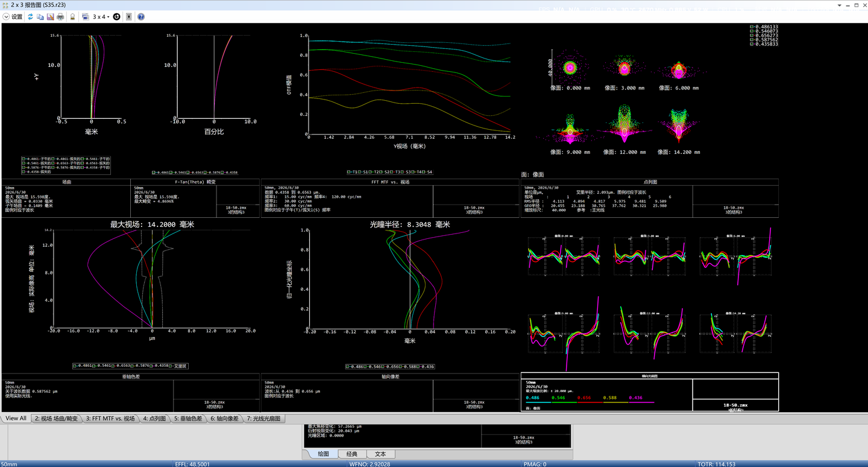Click PMAG: 0 in the status bar
Image resolution: width=868 pixels, height=467 pixels.
[535, 464]
